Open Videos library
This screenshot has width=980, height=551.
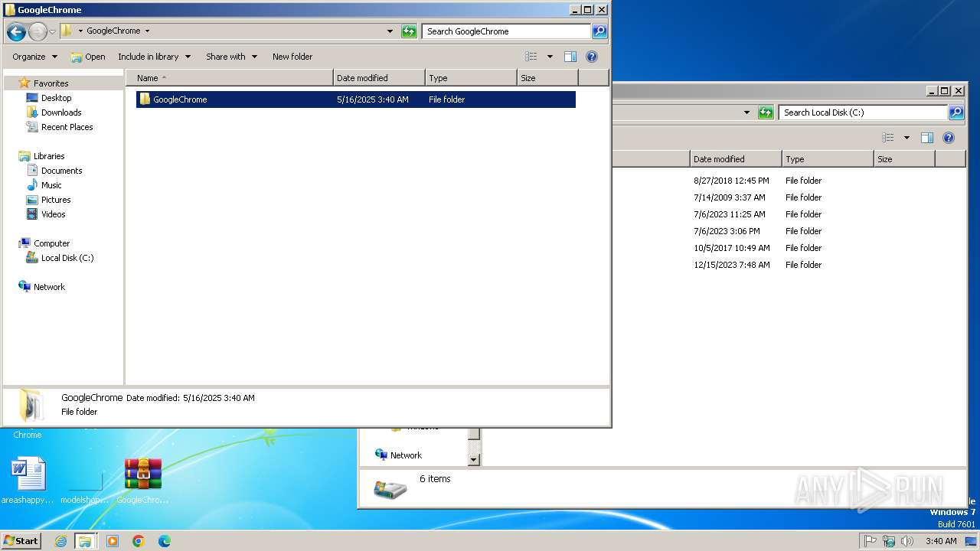point(53,214)
